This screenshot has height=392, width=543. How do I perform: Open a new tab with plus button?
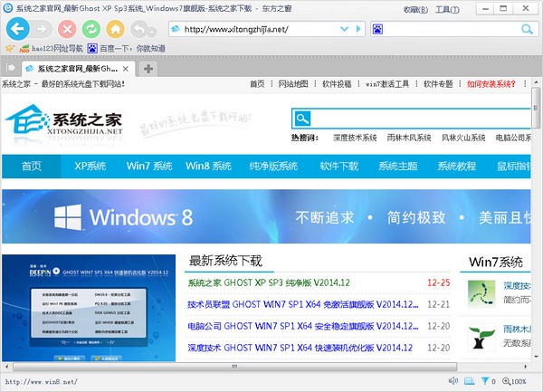tap(148, 69)
